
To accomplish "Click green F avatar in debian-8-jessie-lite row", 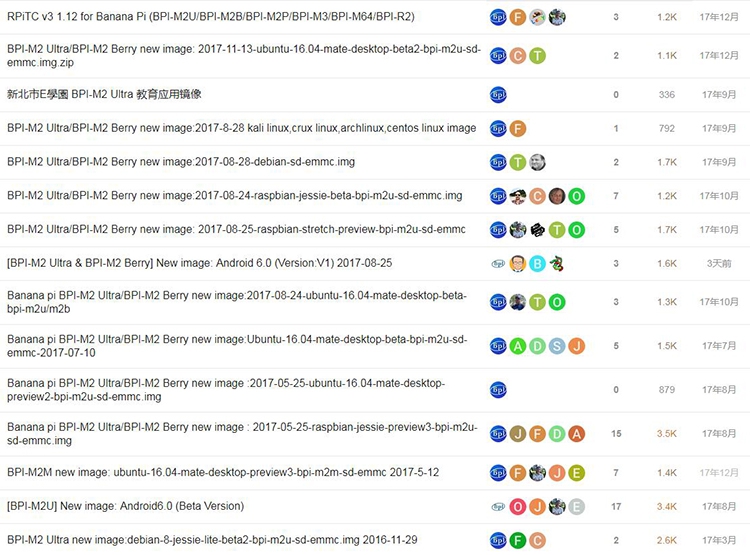I will click(x=518, y=541).
